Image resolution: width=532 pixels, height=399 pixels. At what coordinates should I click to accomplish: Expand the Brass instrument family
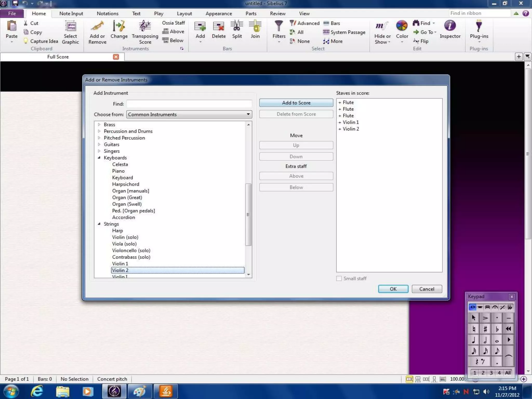[x=99, y=125]
